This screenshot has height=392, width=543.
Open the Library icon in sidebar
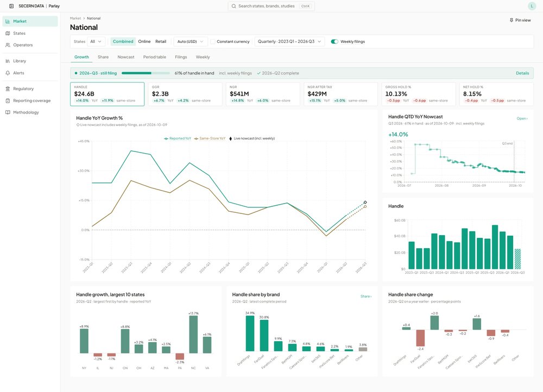(8, 61)
